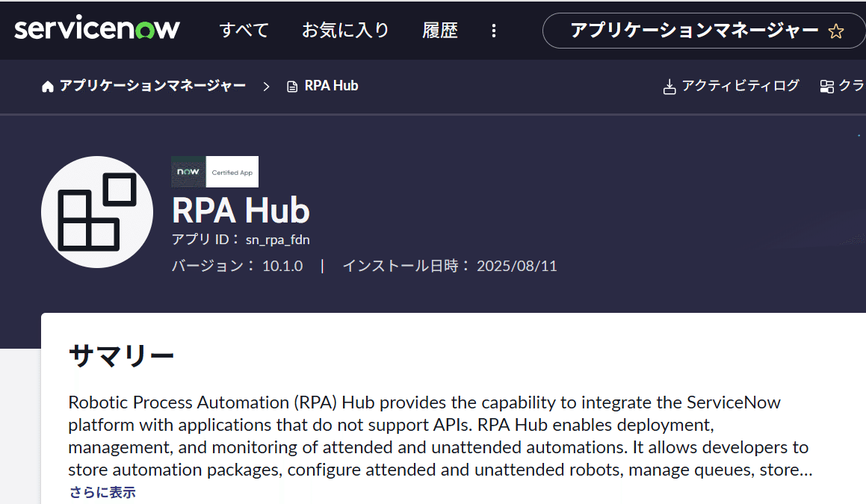Click the document icon beside RPA Hub breadcrumb
Screen dimensions: 866x504
(291, 85)
